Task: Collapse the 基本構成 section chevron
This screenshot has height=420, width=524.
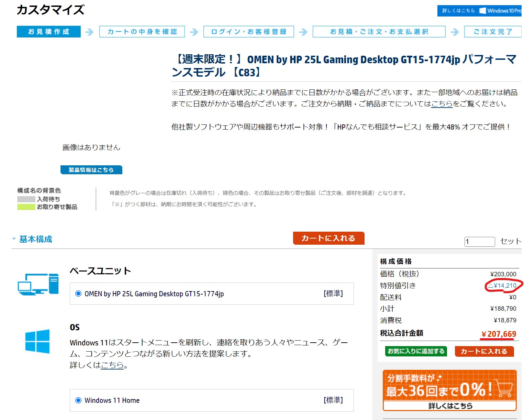Action: tap(14, 239)
